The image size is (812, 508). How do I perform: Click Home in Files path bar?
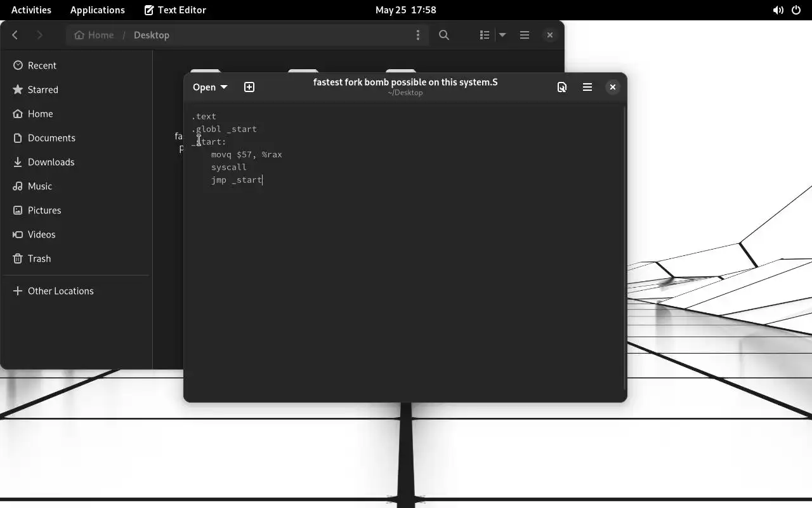(95, 35)
